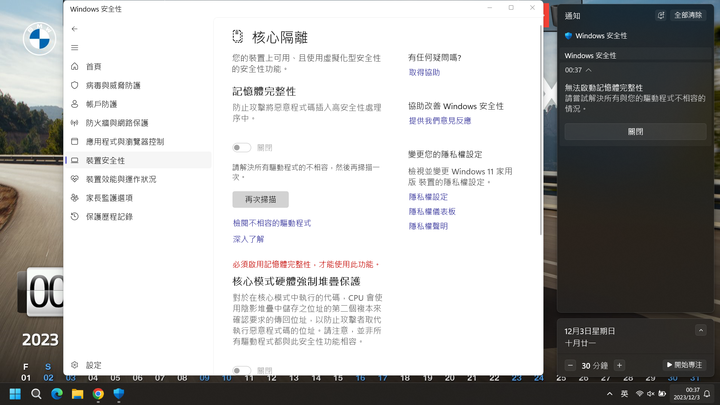Click the notification bell icon
Viewport: 720px width, 405px height.
(x=707, y=394)
